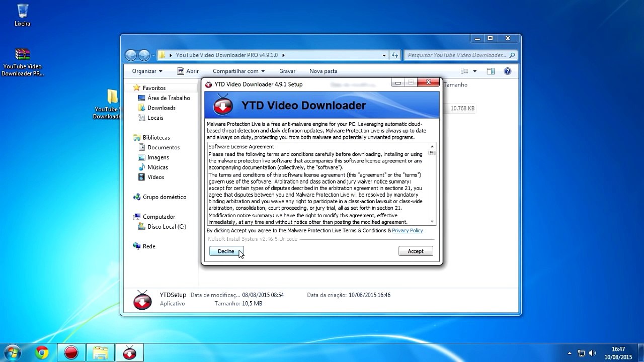Click the Explorer forward navigation arrow

(144, 55)
